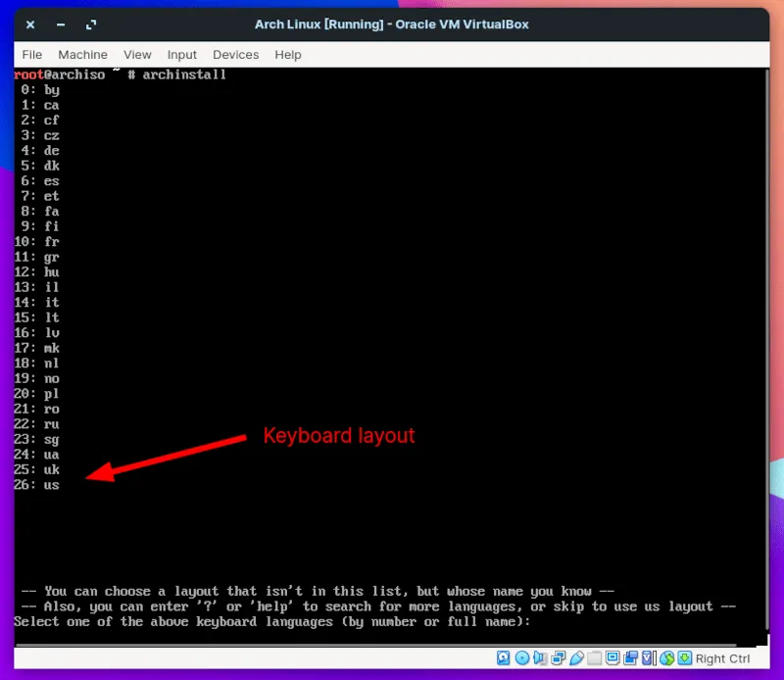Click the network adapter status icon
This screenshot has height=680, width=784.
[x=560, y=658]
